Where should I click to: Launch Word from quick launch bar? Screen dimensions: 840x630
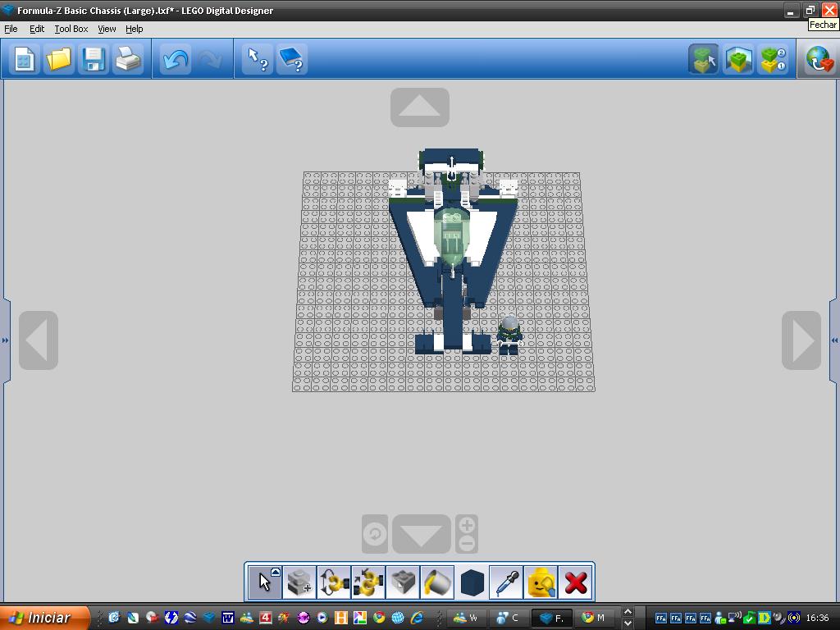228,618
